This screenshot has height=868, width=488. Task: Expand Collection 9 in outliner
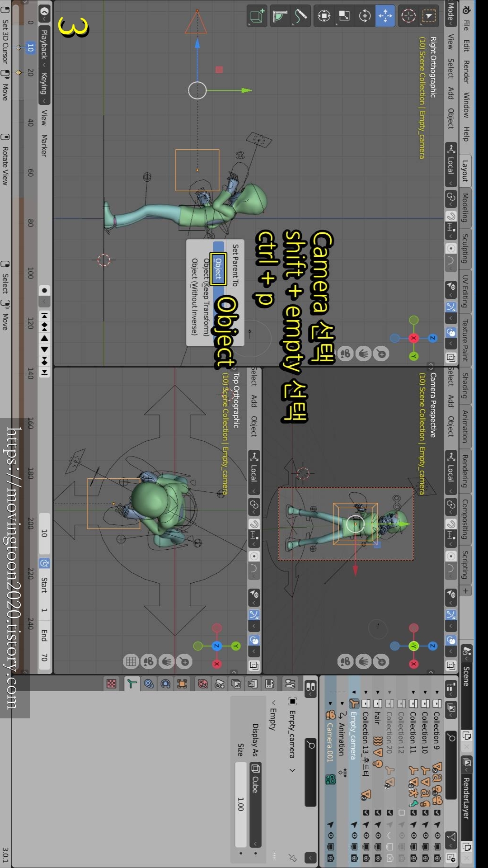pos(436,692)
